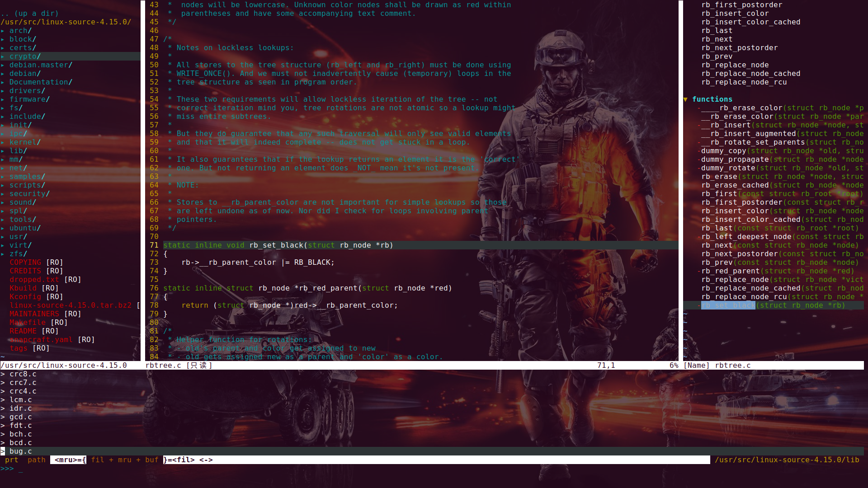Switch CtrlP to mru mode
The height and width of the screenshot is (488, 868).
coord(124,460)
